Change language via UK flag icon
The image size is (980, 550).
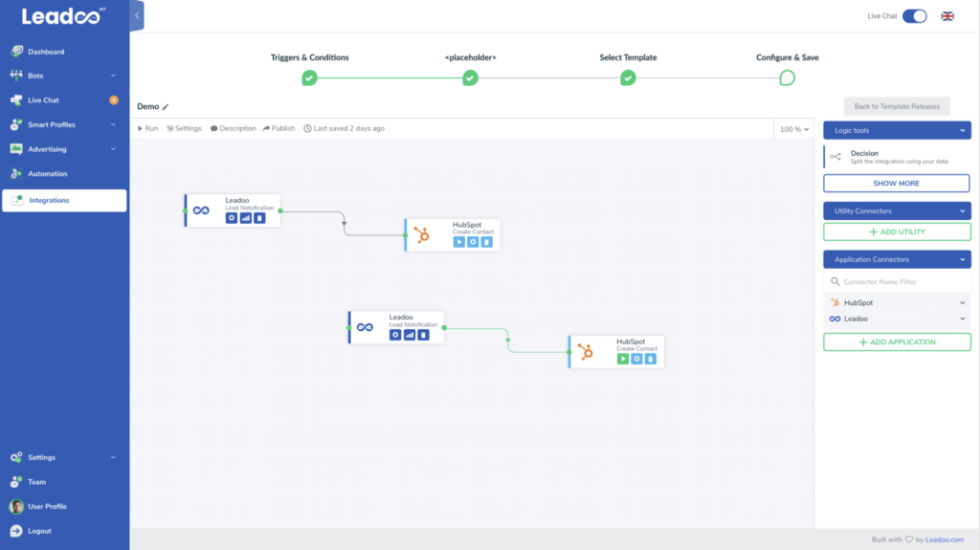(947, 16)
